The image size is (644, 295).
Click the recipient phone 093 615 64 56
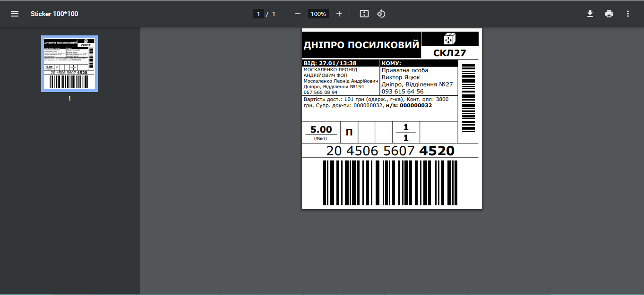(403, 92)
